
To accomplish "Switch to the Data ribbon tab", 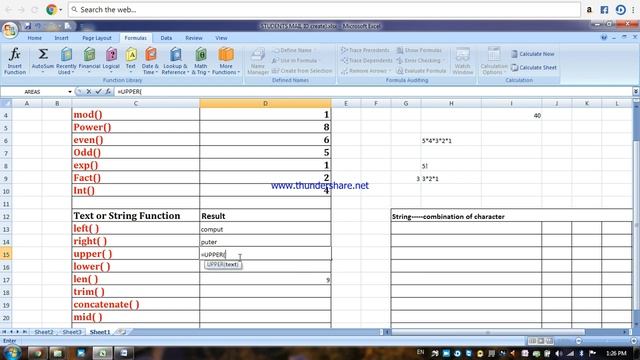I will pyautogui.click(x=166, y=38).
